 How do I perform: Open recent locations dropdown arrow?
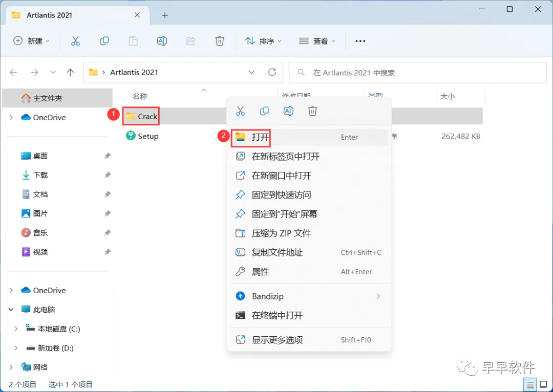[53, 72]
